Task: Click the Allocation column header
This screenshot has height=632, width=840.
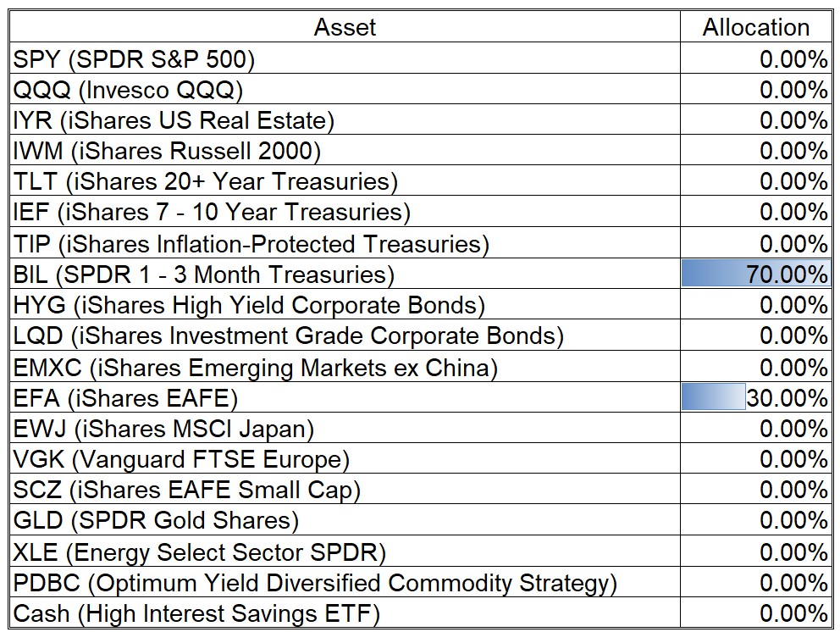Action: click(755, 27)
